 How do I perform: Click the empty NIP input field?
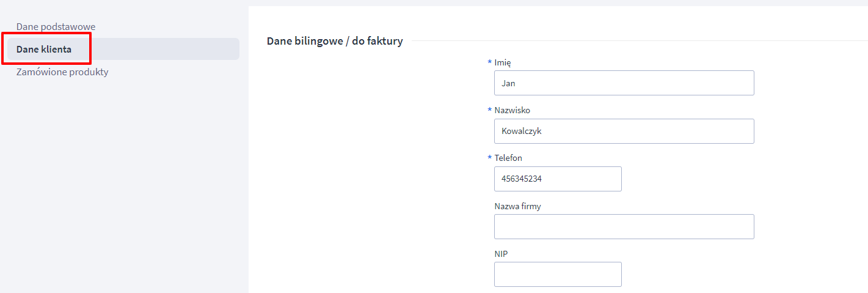(x=557, y=275)
